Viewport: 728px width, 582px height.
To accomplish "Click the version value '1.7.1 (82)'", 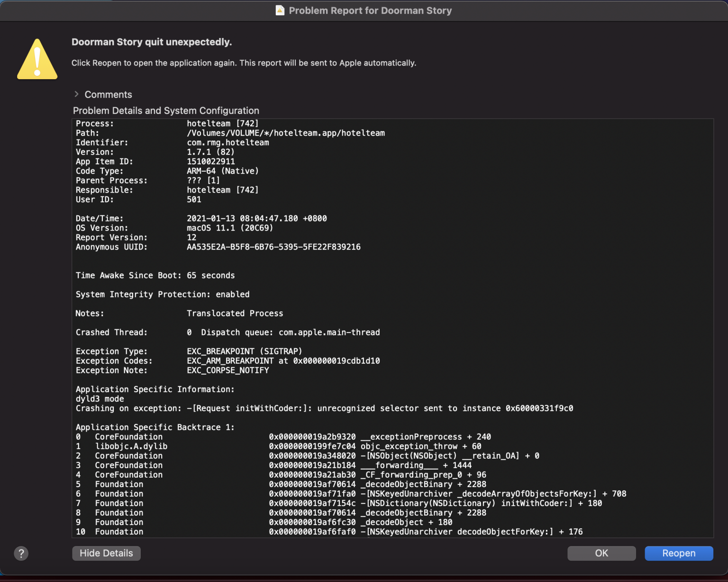I will click(x=210, y=152).
